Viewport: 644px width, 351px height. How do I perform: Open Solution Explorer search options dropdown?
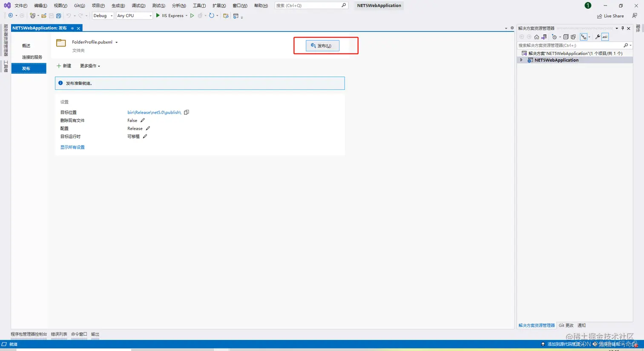click(631, 45)
